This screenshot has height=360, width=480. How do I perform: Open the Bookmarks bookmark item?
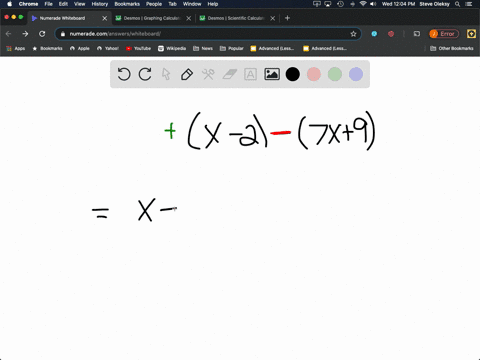(x=47, y=48)
